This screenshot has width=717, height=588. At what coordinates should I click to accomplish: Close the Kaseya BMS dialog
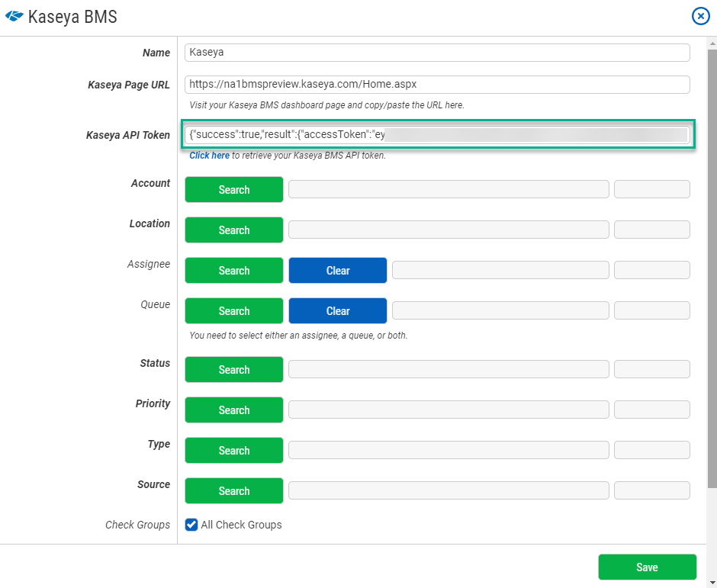point(700,16)
